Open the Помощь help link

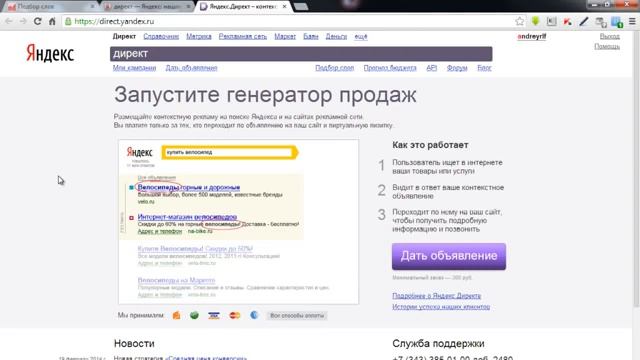click(607, 46)
